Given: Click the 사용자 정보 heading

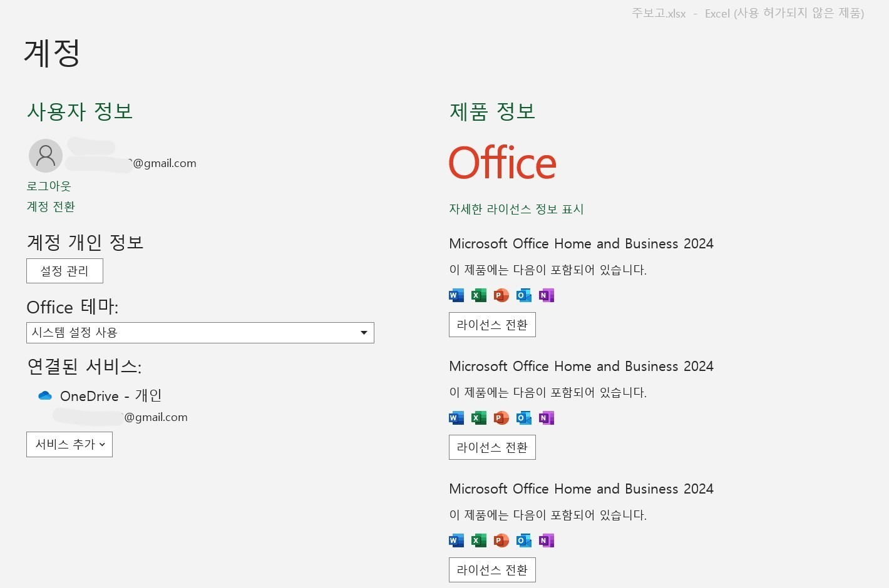Looking at the screenshot, I should tap(80, 111).
